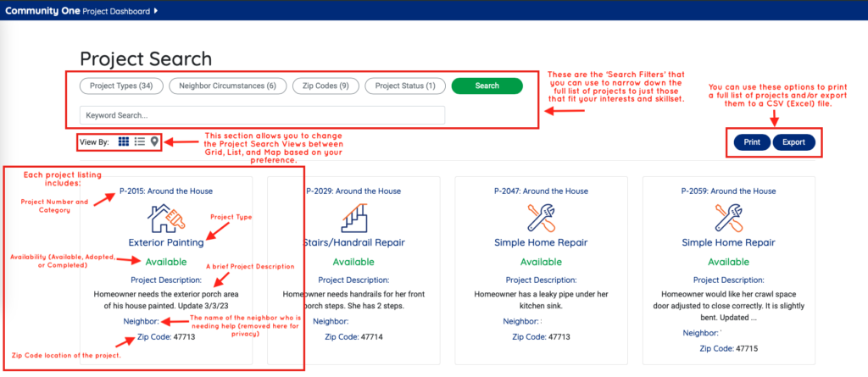Switch to List view icon
This screenshot has width=868, height=377.
[140, 141]
